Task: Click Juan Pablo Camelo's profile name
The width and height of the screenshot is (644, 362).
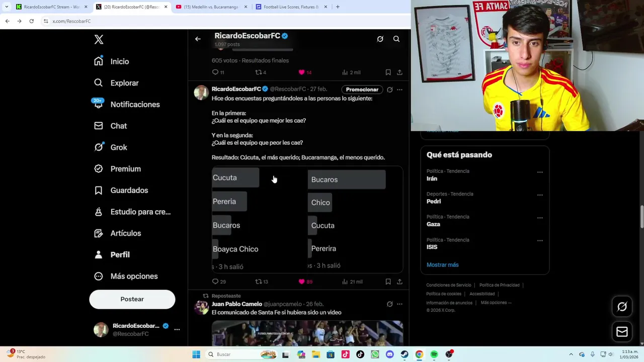Action: (x=236, y=304)
